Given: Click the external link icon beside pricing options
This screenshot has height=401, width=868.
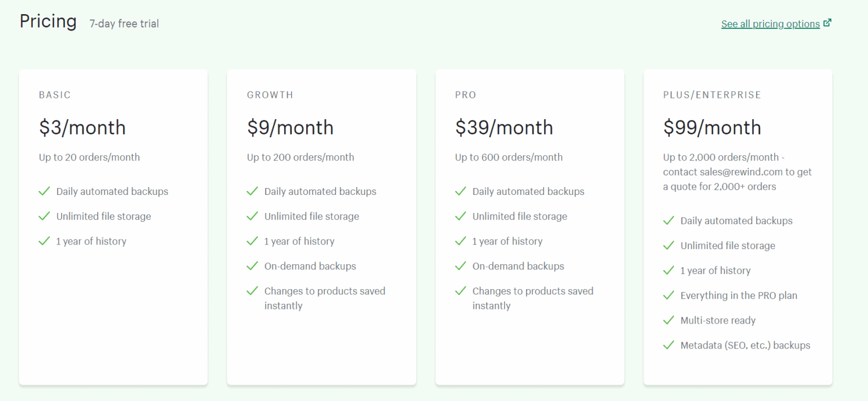Looking at the screenshot, I should pos(827,23).
